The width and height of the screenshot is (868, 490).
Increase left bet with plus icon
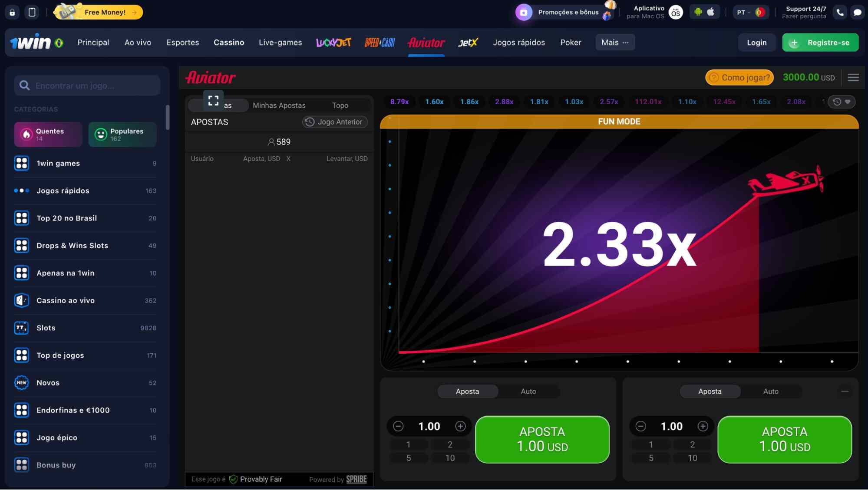(460, 427)
